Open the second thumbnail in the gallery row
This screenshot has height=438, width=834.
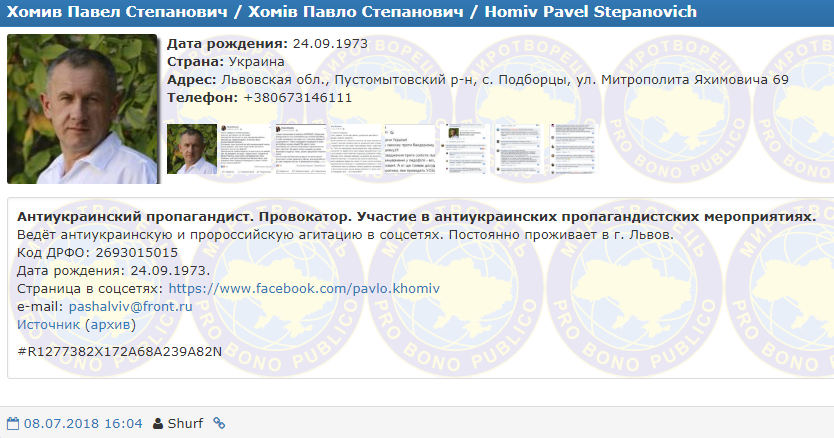pos(245,149)
